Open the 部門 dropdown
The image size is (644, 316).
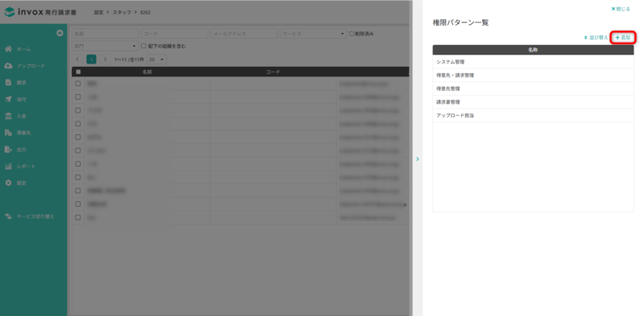[x=105, y=47]
